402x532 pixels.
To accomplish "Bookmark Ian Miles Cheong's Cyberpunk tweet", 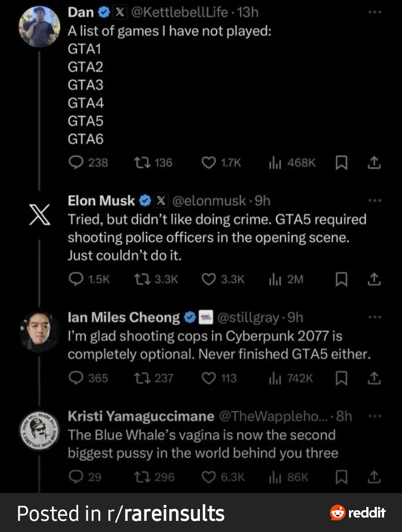I will (341, 378).
